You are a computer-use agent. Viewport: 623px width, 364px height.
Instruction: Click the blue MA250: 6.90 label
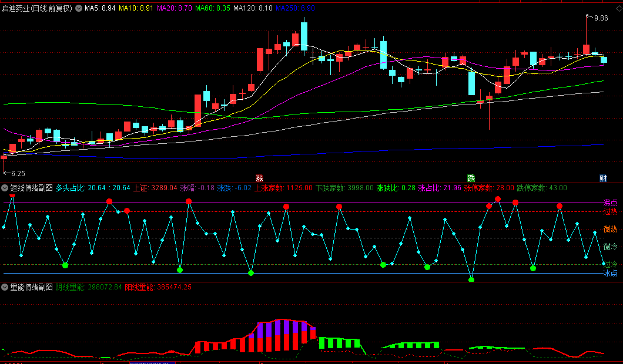point(295,8)
